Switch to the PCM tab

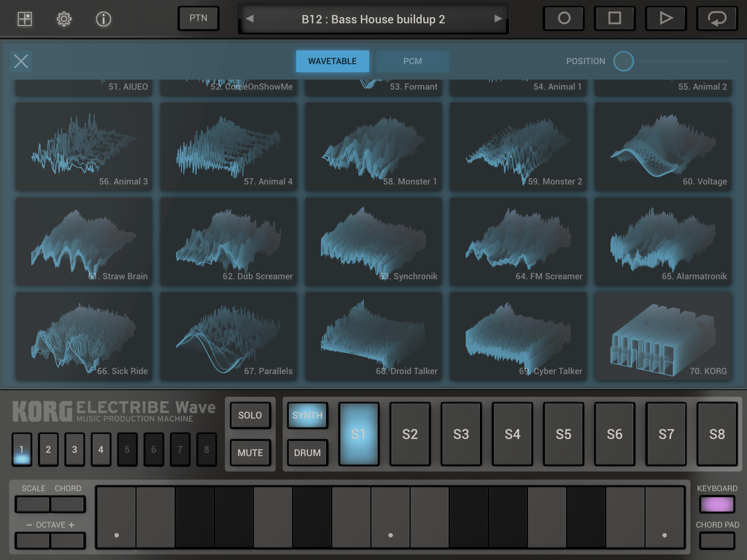[413, 61]
